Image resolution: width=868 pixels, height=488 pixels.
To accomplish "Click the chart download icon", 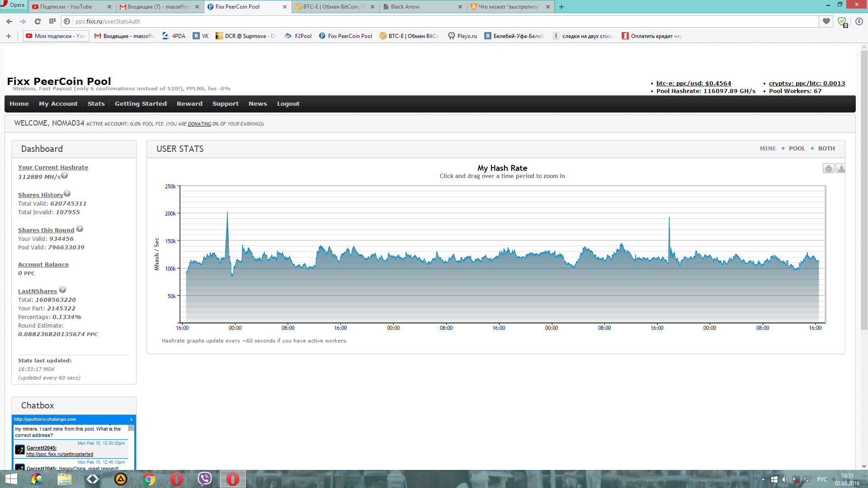I will coord(841,169).
